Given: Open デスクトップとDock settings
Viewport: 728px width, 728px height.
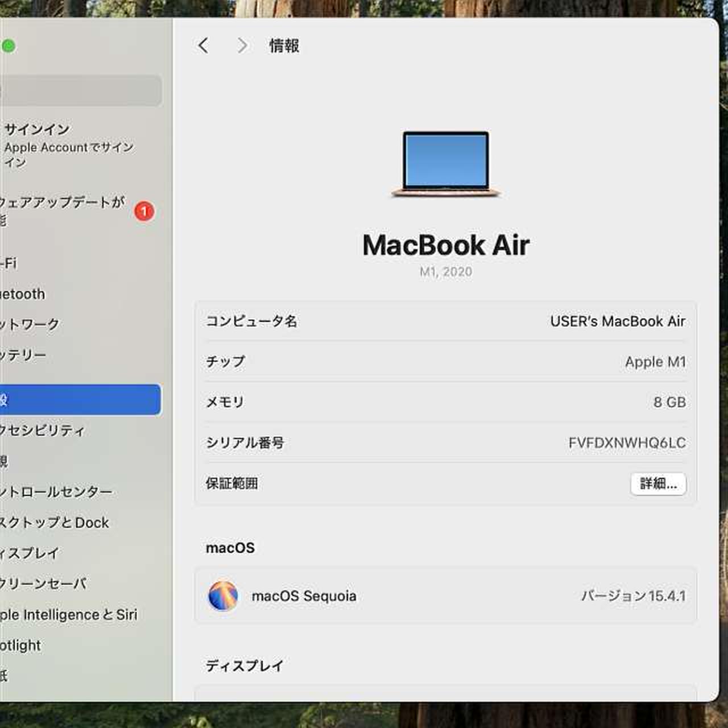Looking at the screenshot, I should pyautogui.click(x=54, y=523).
